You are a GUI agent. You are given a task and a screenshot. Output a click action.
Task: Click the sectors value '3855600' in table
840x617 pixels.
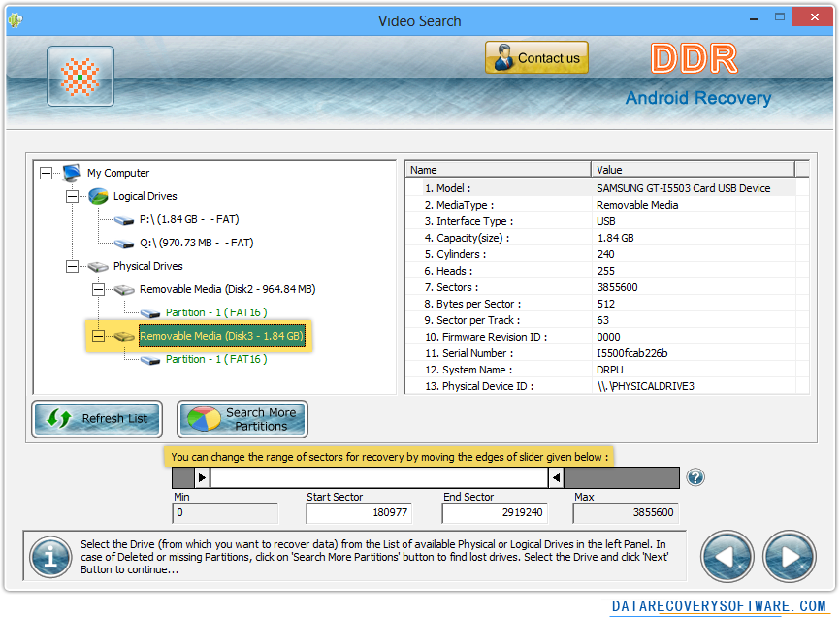617,287
